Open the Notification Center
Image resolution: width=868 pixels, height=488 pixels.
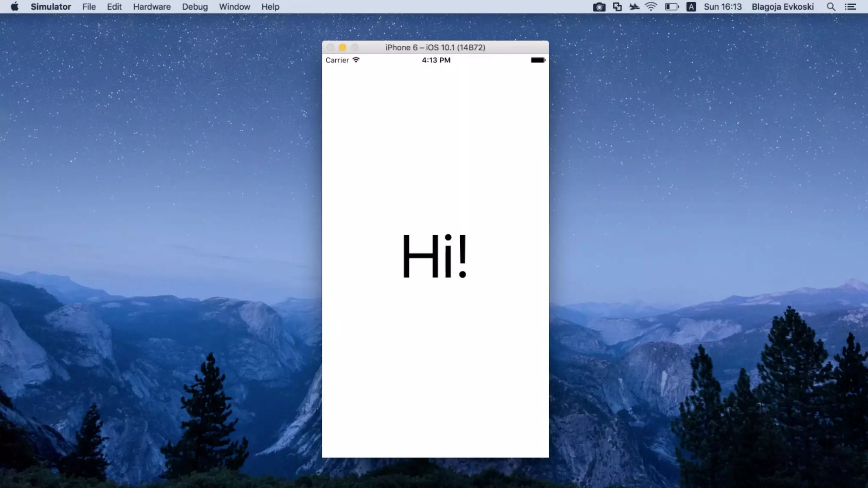coord(850,7)
